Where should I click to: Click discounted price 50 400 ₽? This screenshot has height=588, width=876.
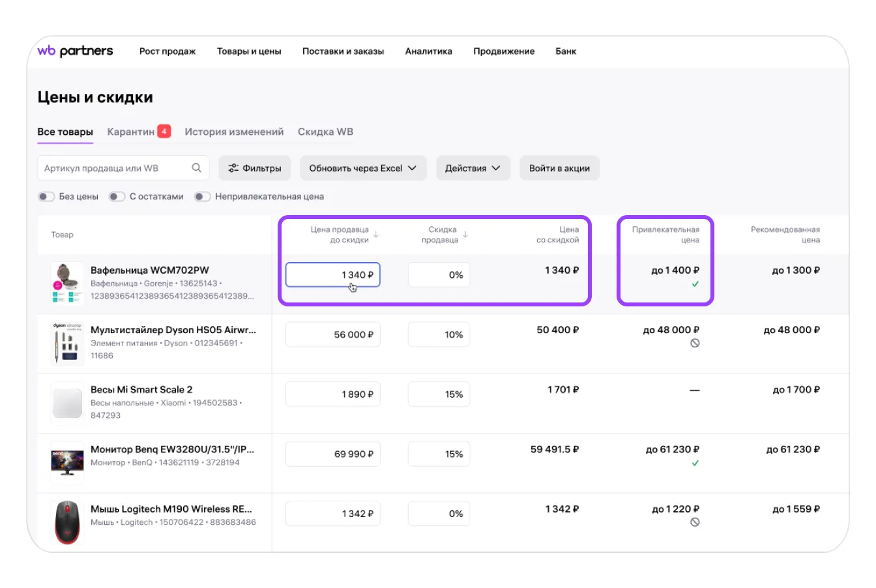557,330
